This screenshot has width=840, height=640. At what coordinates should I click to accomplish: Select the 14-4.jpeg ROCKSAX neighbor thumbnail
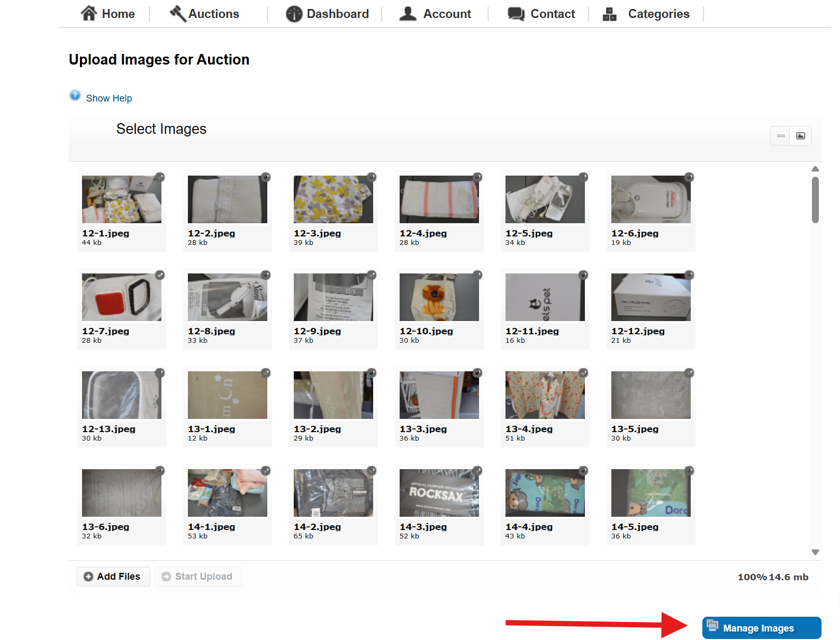coord(545,493)
